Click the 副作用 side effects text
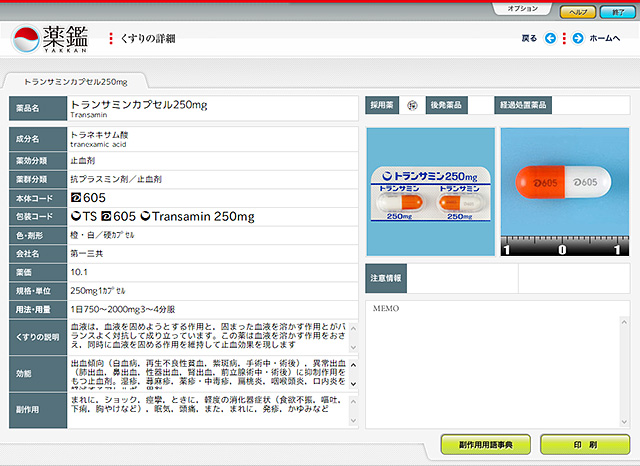Viewport: 640px width, 466px height. coord(207,404)
